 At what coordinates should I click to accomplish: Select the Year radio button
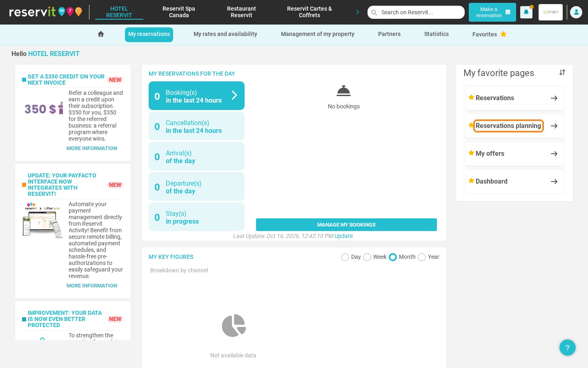point(422,257)
